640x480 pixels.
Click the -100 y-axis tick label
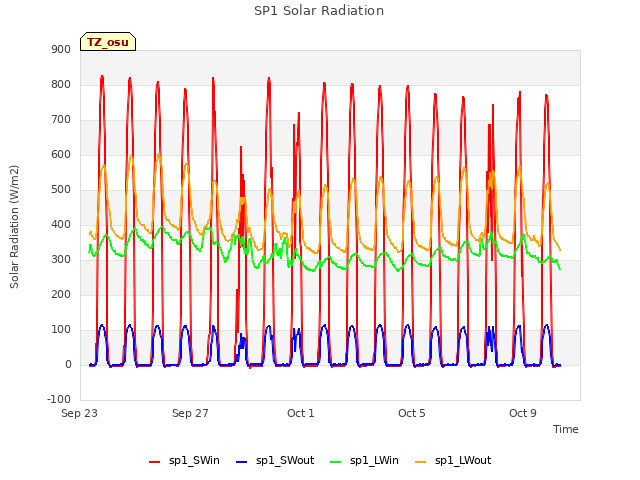(x=59, y=399)
